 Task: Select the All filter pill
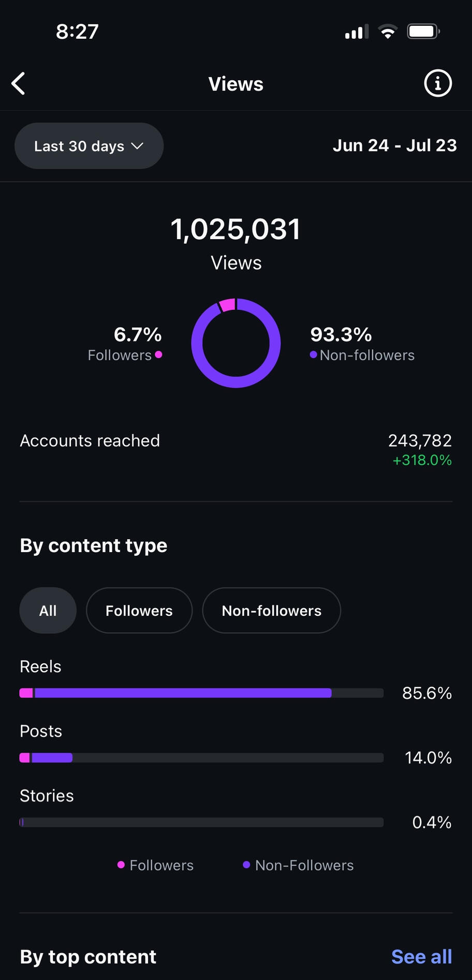coord(48,611)
